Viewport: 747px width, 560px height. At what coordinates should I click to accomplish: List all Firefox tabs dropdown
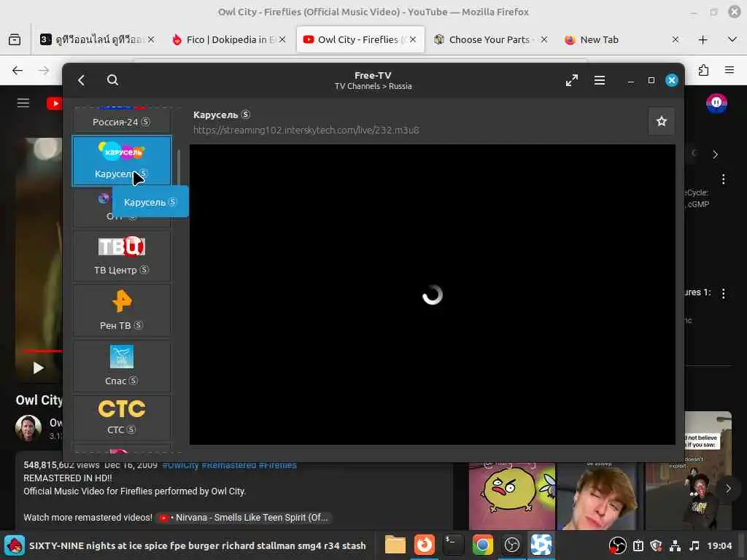point(732,39)
